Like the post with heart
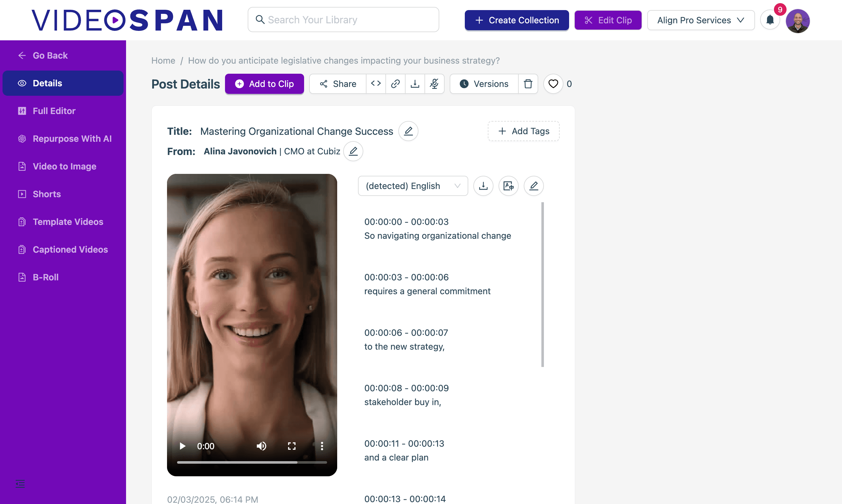The width and height of the screenshot is (842, 504). click(553, 83)
